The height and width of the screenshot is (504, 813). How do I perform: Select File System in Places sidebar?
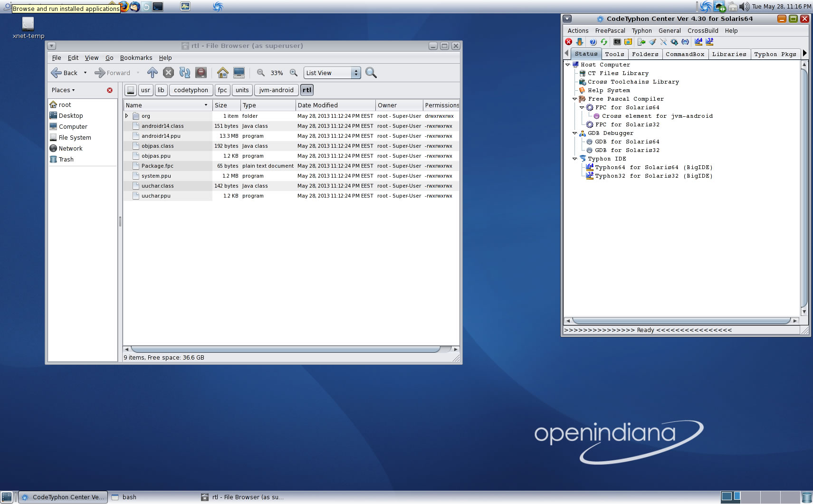pyautogui.click(x=75, y=138)
